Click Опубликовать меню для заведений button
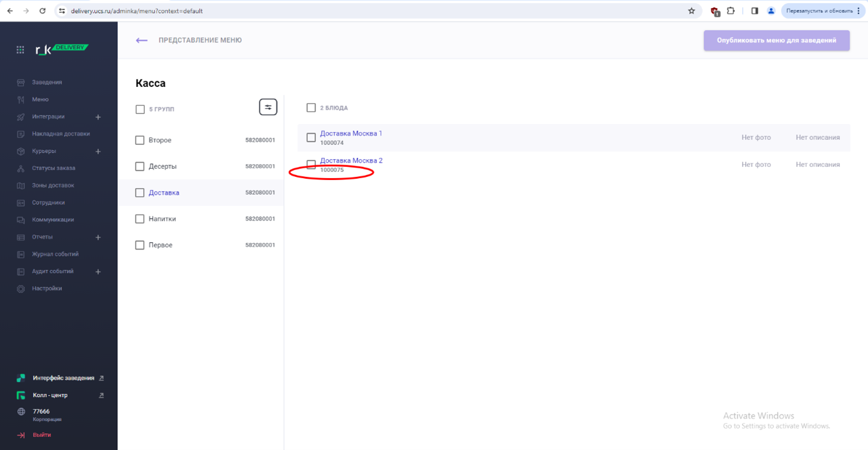 [x=776, y=40]
